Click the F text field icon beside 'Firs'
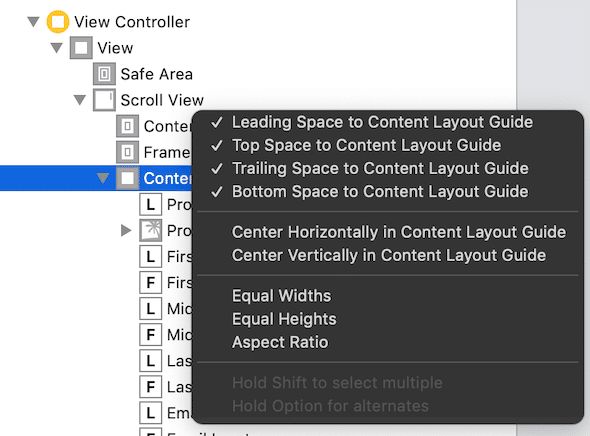The width and height of the screenshot is (590, 436). pos(151,282)
